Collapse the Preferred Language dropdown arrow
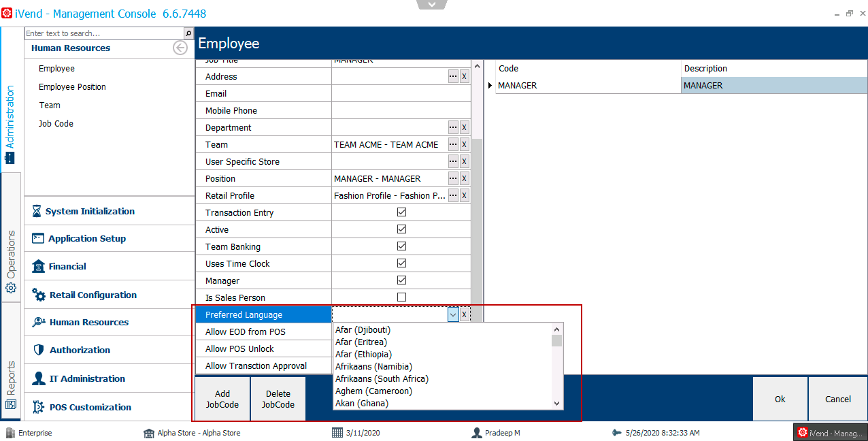 click(453, 315)
